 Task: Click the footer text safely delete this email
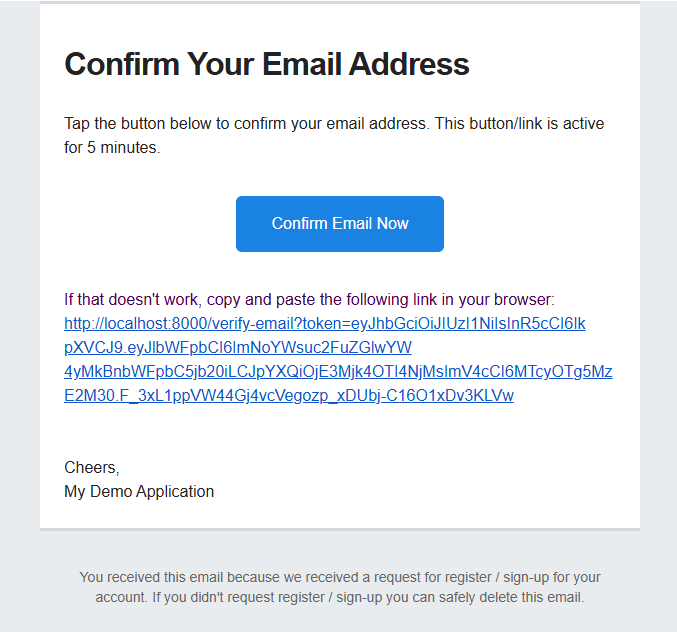511,597
